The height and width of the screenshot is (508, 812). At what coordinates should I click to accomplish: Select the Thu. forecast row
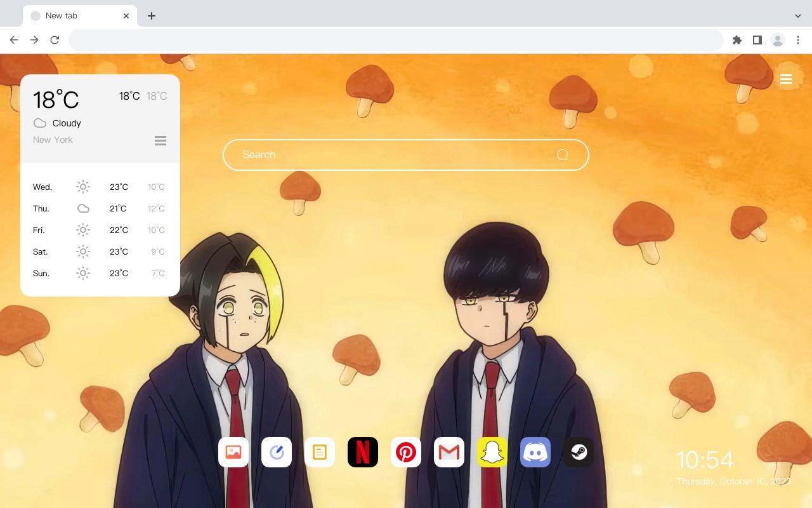(x=100, y=208)
